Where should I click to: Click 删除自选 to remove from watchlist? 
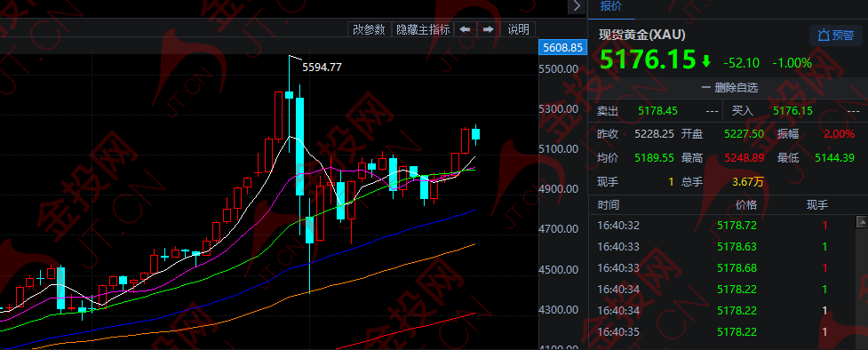coord(729,87)
